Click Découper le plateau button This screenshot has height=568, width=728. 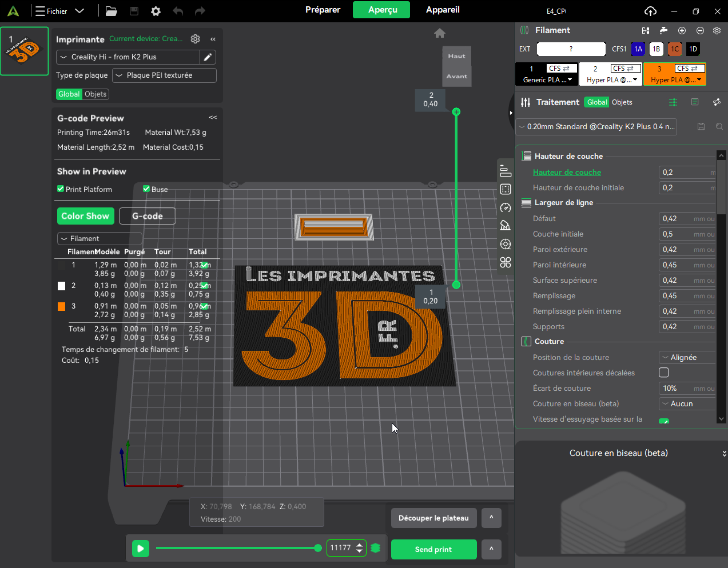pos(433,518)
